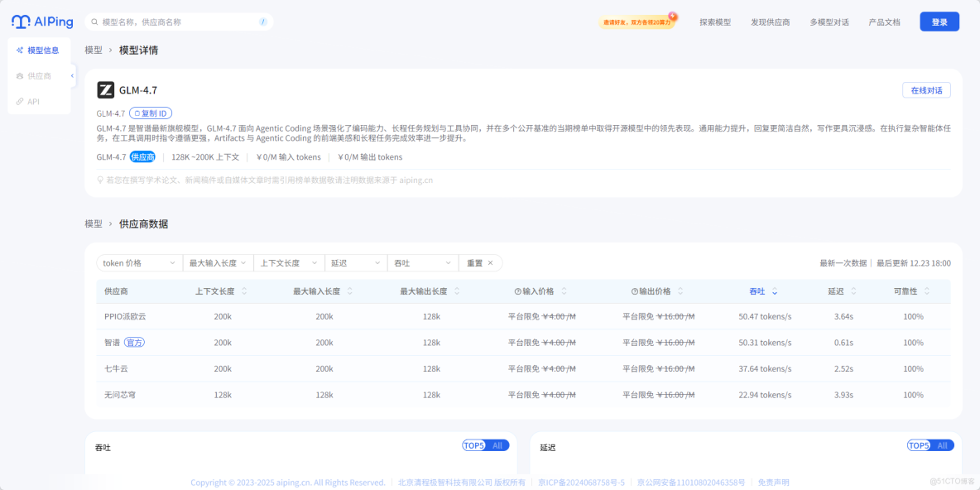Click the AIPing logo

click(41, 21)
